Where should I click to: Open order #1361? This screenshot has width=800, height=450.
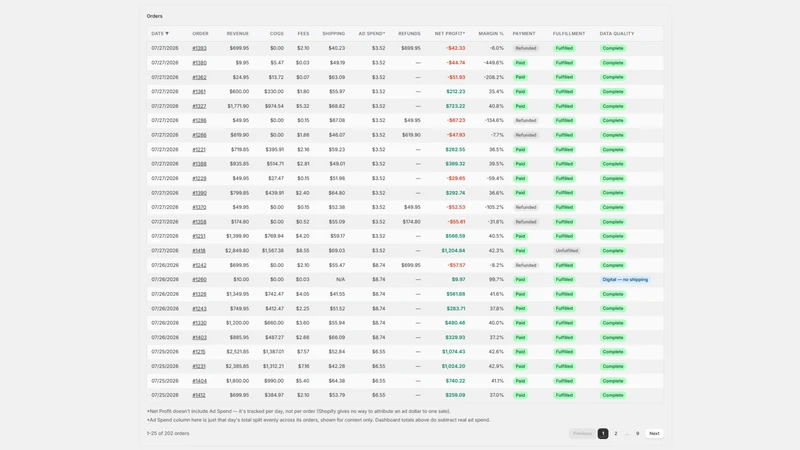199,92
